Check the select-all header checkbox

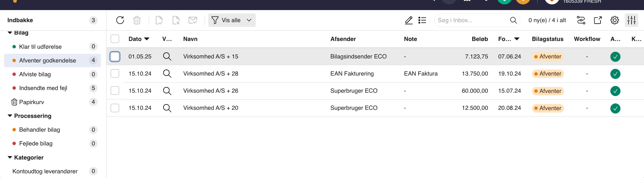click(115, 39)
